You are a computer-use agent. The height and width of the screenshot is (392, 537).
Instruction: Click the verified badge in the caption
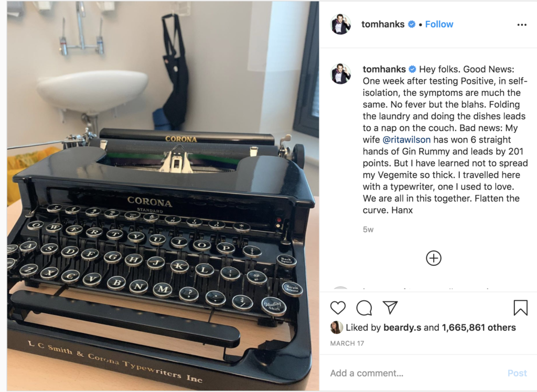coord(412,69)
